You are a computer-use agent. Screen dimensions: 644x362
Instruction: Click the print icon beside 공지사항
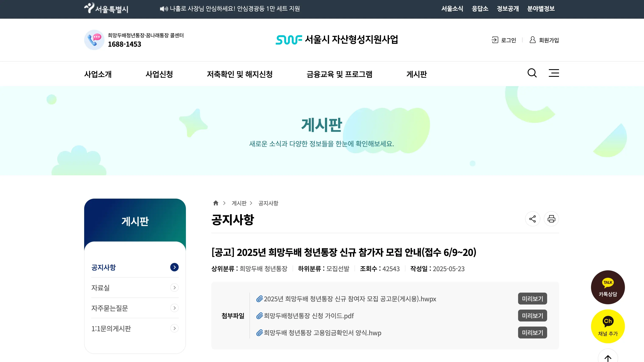pyautogui.click(x=551, y=219)
